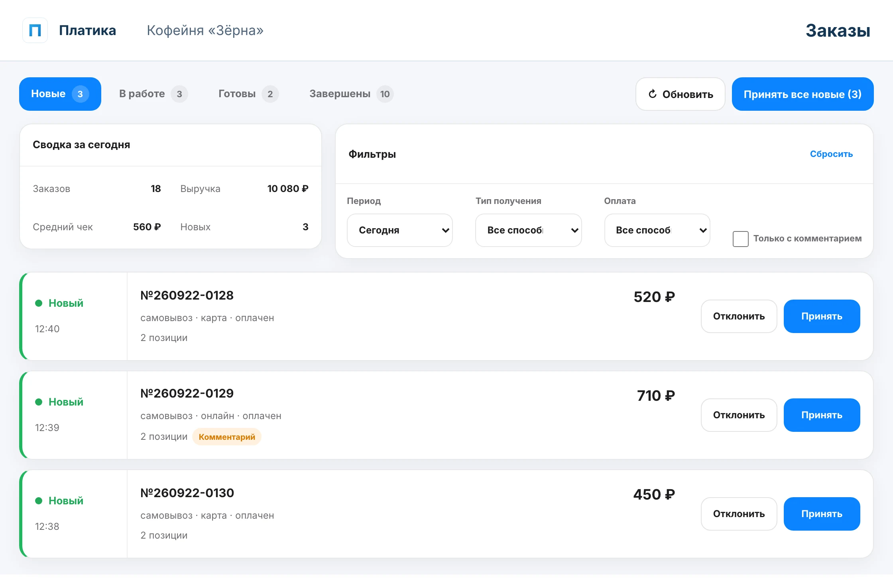
Task: Click Принять все новые (3) button
Action: click(803, 94)
